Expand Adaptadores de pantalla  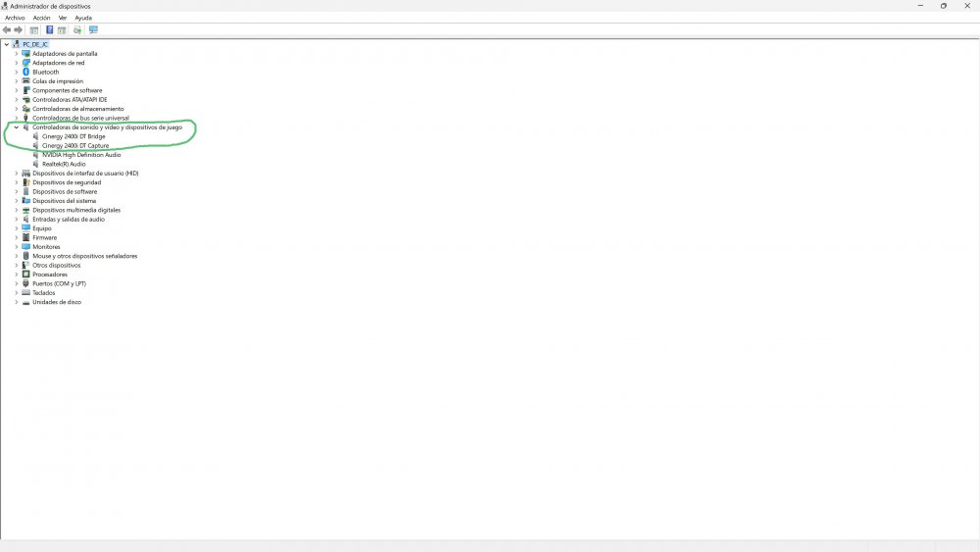click(17, 54)
